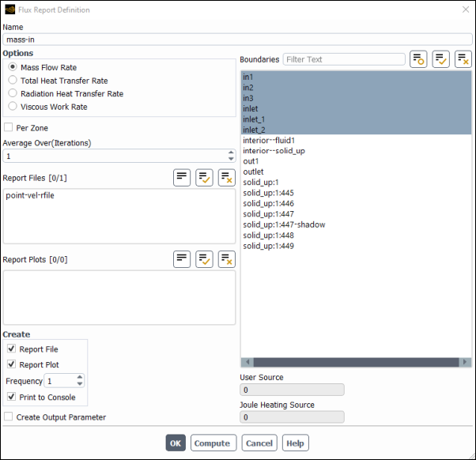This screenshot has width=476, height=460.
Task: Click the right arrow of boundaries scrollbar
Action: click(x=465, y=362)
